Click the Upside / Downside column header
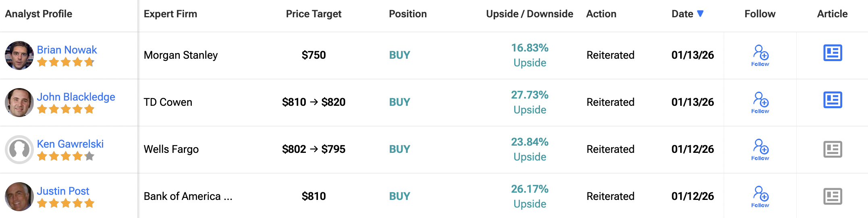Viewport: 868px width, 218px height. point(530,14)
